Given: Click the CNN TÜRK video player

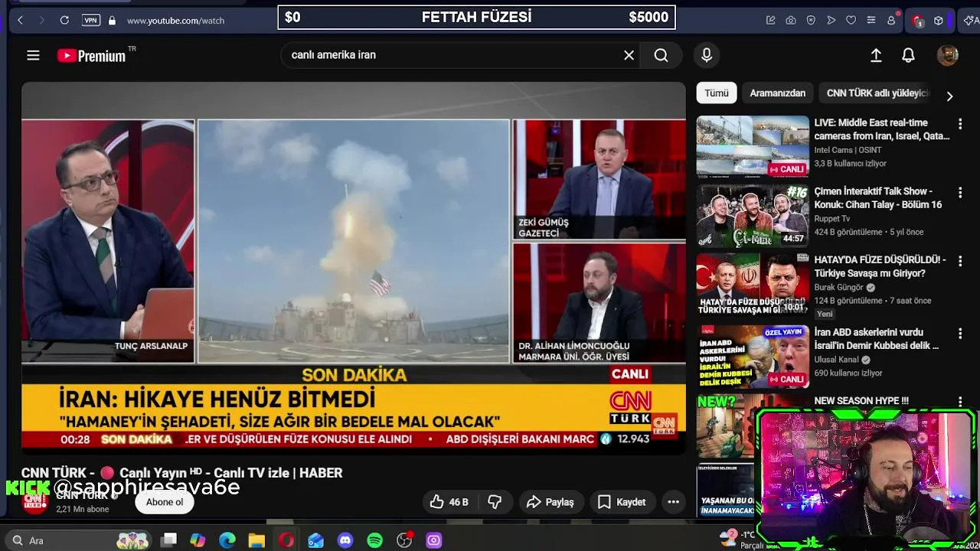Looking at the screenshot, I should click(x=354, y=268).
